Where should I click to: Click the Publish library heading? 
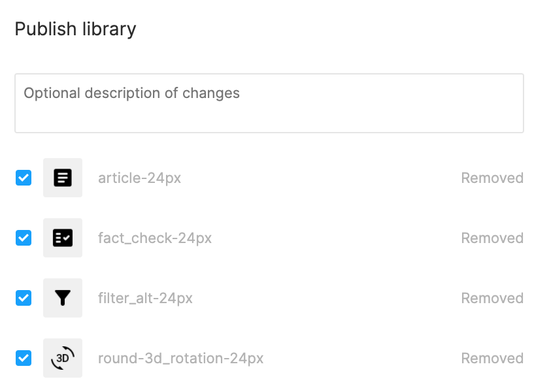pos(75,29)
